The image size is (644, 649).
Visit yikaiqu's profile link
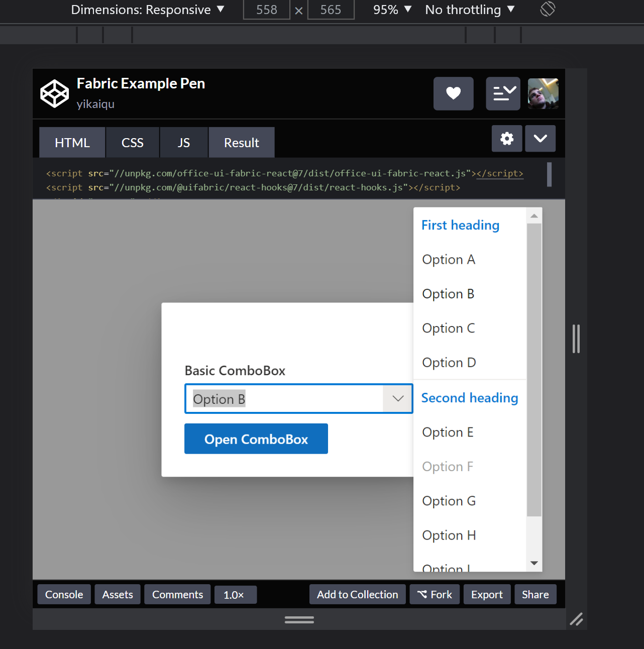coord(95,104)
